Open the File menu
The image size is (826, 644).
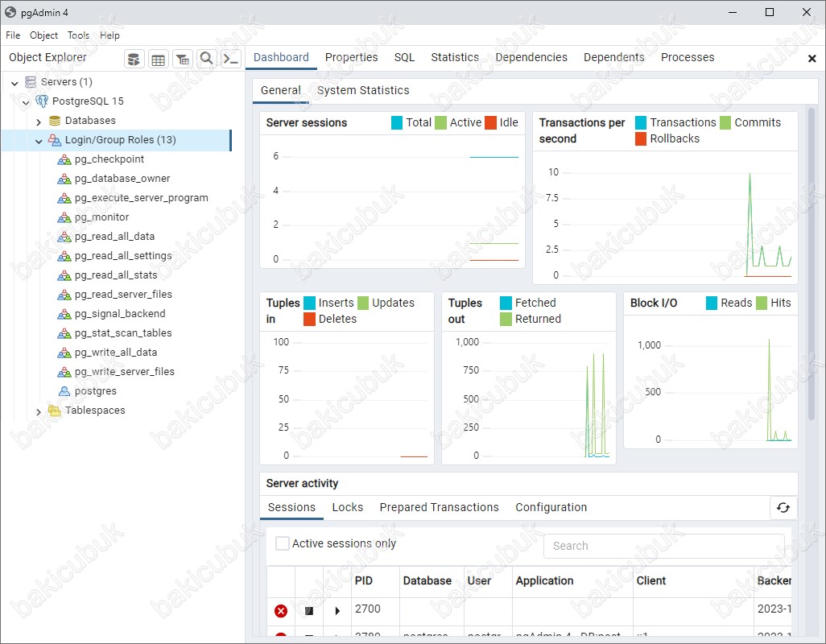(13, 35)
